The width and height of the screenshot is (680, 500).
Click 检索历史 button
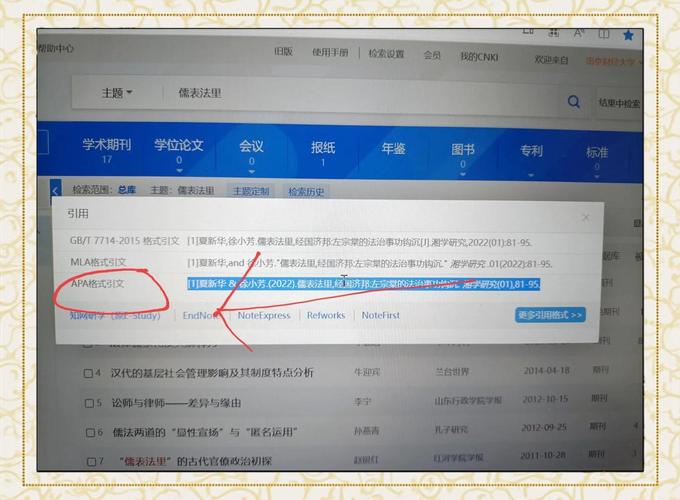306,192
